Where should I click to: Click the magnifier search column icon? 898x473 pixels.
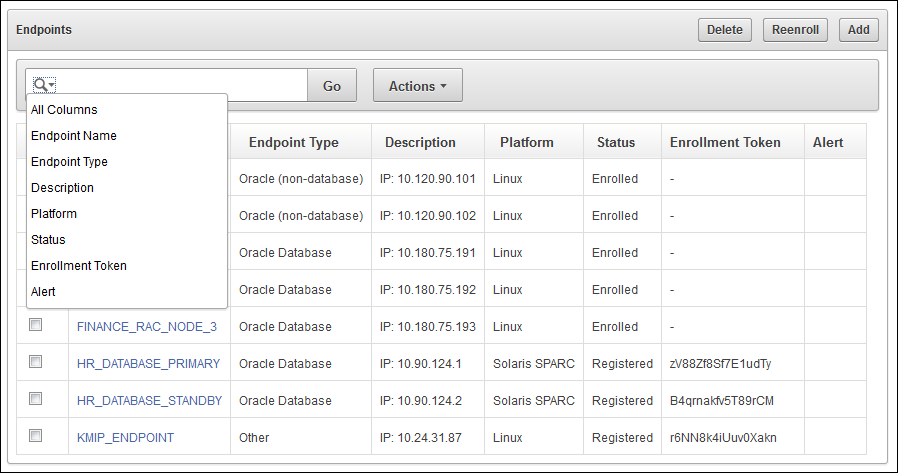[x=44, y=85]
